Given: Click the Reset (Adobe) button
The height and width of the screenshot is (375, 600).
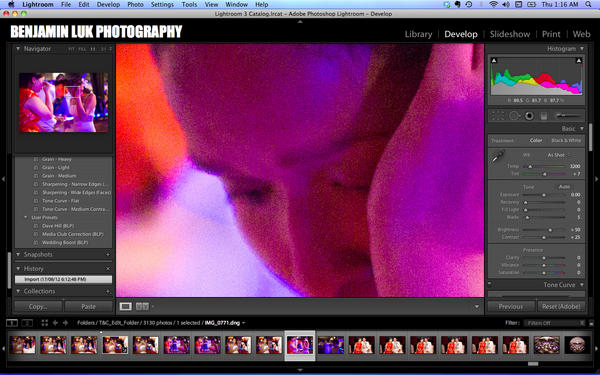Looking at the screenshot, I should (561, 307).
